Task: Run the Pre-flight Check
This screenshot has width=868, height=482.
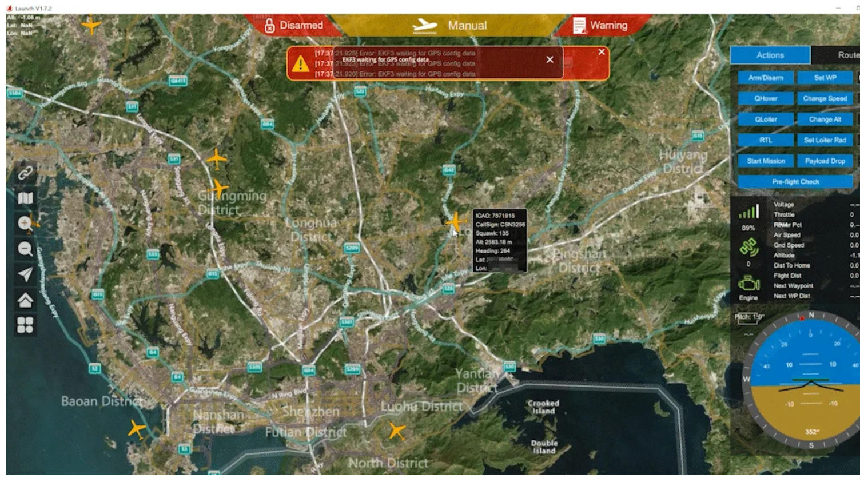Action: pyautogui.click(x=795, y=182)
